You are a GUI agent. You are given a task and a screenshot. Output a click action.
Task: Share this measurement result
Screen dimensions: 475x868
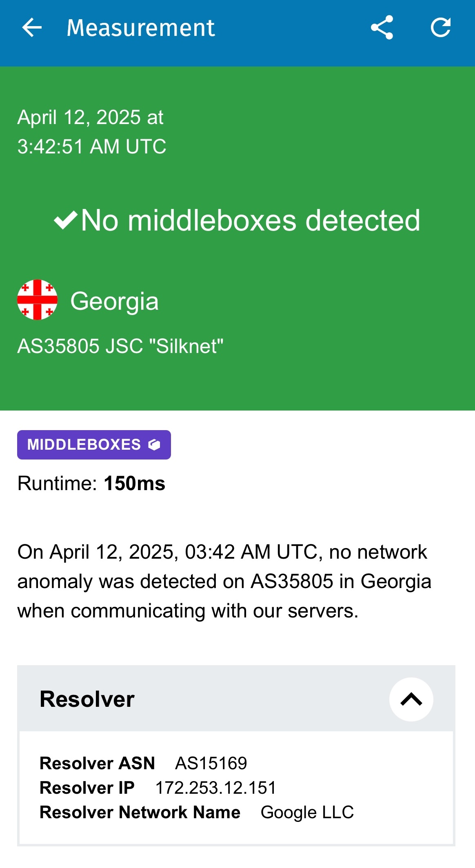pos(382,28)
